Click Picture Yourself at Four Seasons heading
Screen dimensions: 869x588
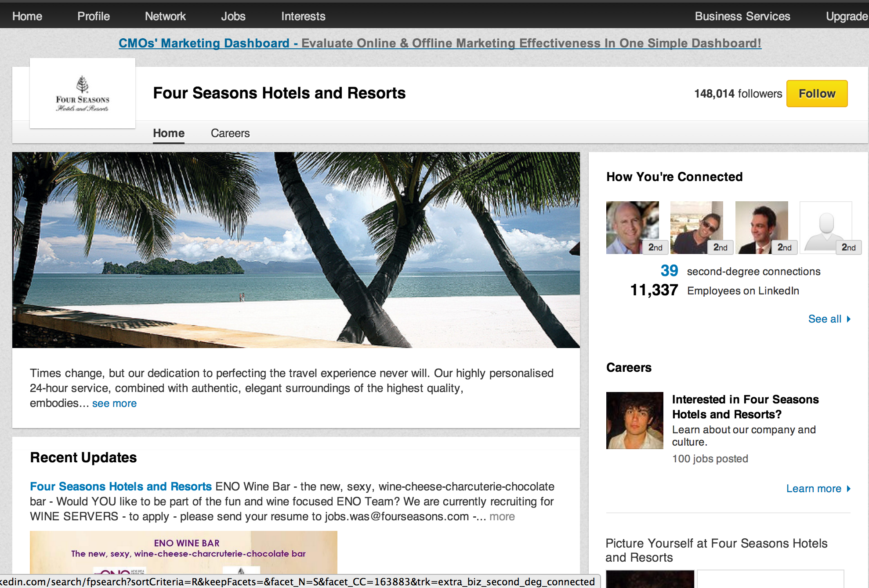(x=717, y=550)
